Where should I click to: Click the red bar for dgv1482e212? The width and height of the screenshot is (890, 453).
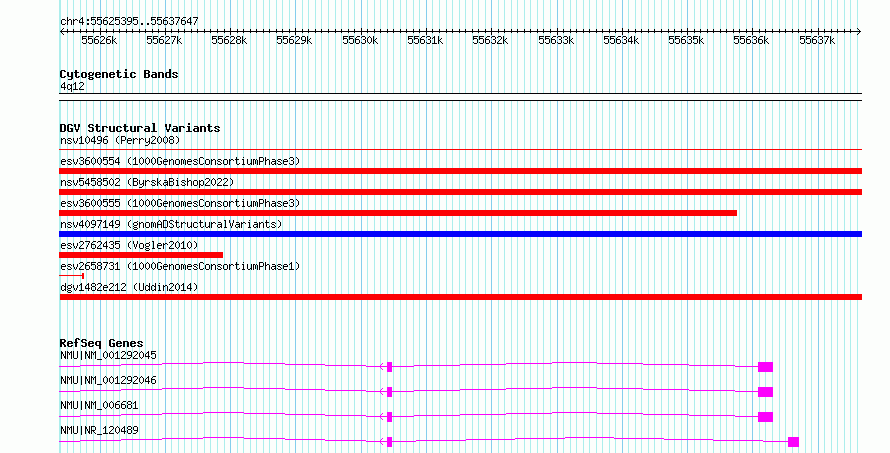[460, 297]
